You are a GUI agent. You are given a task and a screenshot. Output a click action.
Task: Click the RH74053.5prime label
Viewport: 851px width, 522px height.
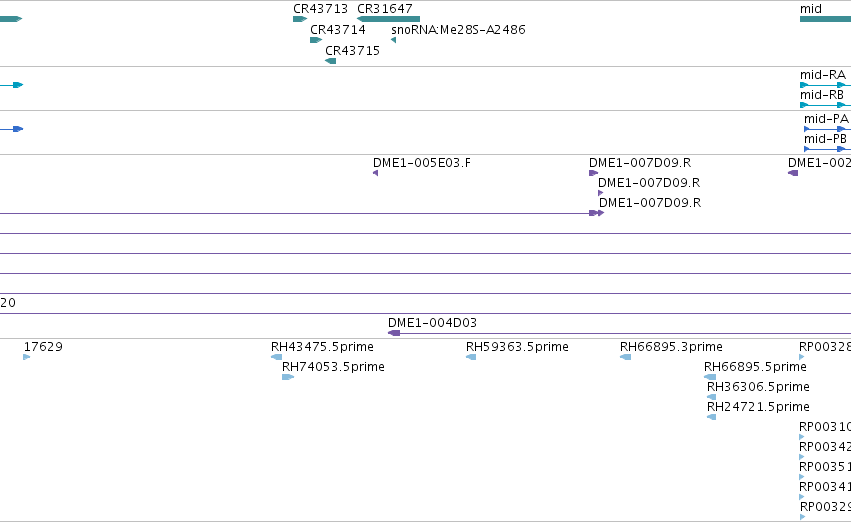(x=333, y=367)
